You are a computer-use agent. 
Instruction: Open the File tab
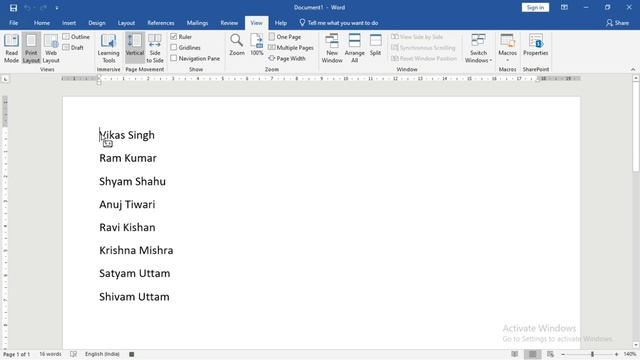(x=13, y=23)
